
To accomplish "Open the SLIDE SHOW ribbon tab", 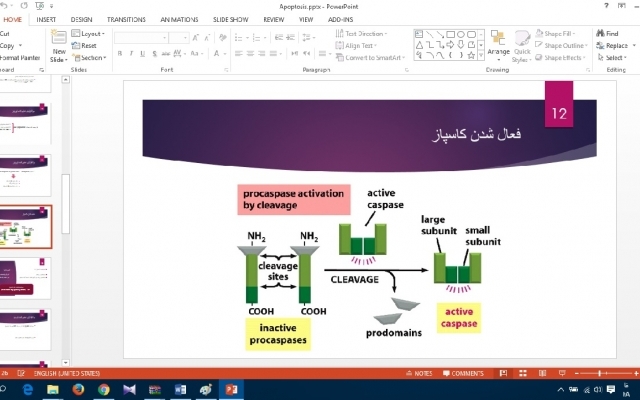I will click(231, 20).
